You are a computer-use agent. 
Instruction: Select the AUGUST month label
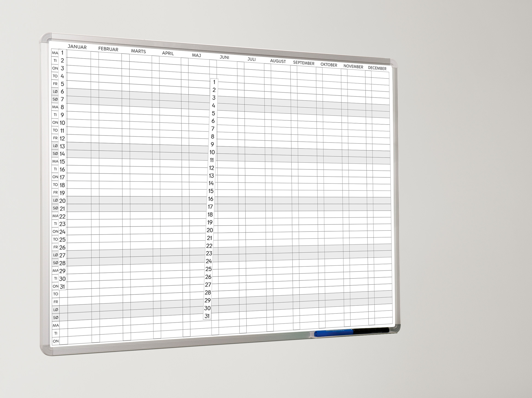278,61
